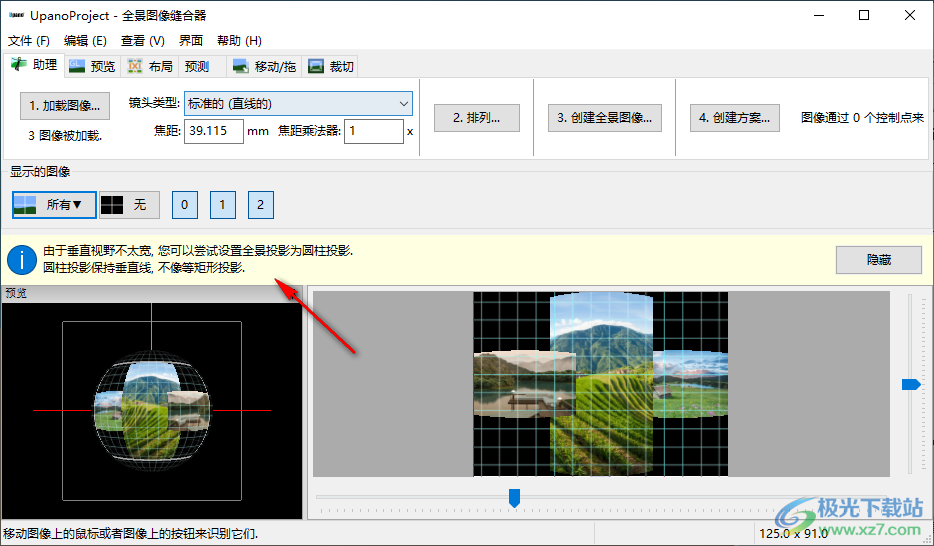The image size is (934, 546).
Task: Expand the 镜头类型 dropdown
Action: [298, 104]
